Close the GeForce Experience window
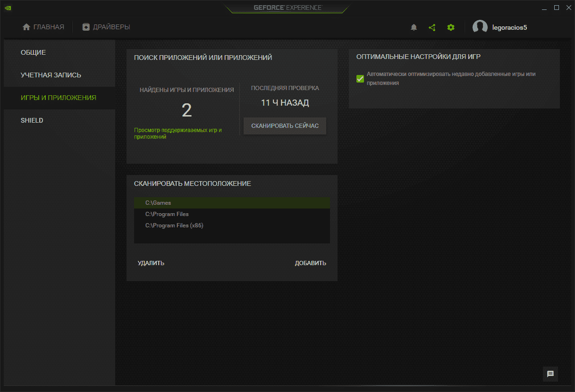The width and height of the screenshot is (575, 392). point(568,8)
